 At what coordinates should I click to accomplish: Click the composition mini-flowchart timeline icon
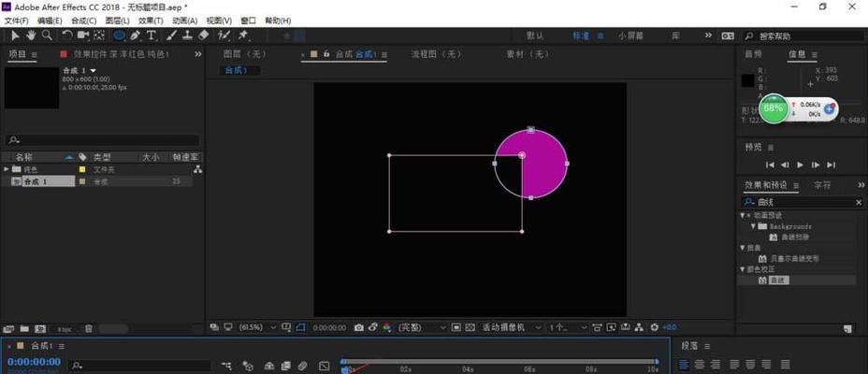coord(226,366)
